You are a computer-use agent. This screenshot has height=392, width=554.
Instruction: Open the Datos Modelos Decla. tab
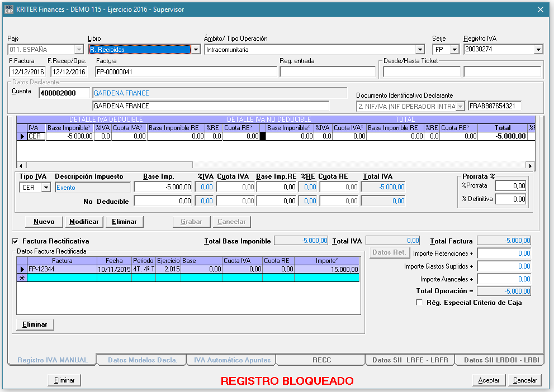143,360
